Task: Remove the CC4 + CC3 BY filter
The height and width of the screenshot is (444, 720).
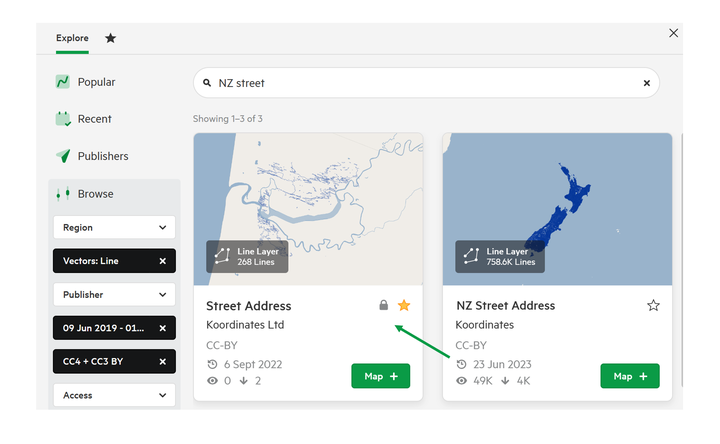Action: (163, 361)
